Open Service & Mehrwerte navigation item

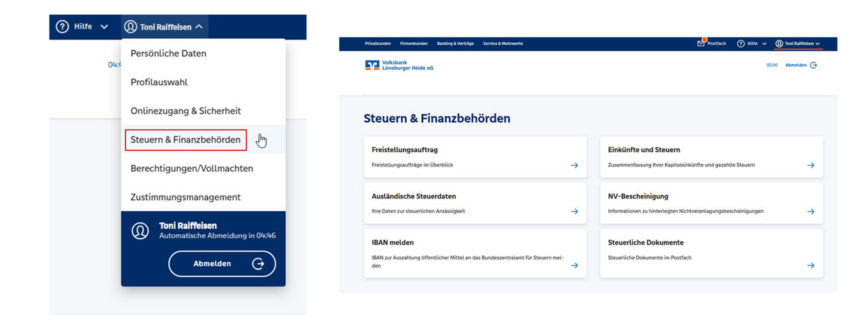pos(502,43)
